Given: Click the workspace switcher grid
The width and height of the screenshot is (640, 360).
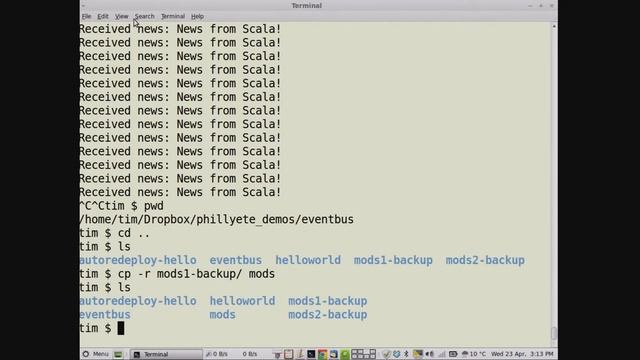Looking at the screenshot, I should coord(363,354).
